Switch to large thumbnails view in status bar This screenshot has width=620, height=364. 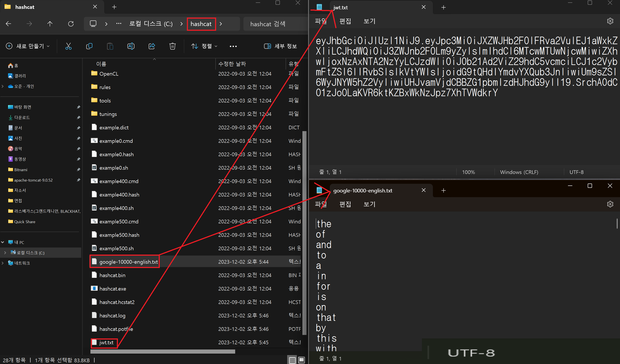301,360
